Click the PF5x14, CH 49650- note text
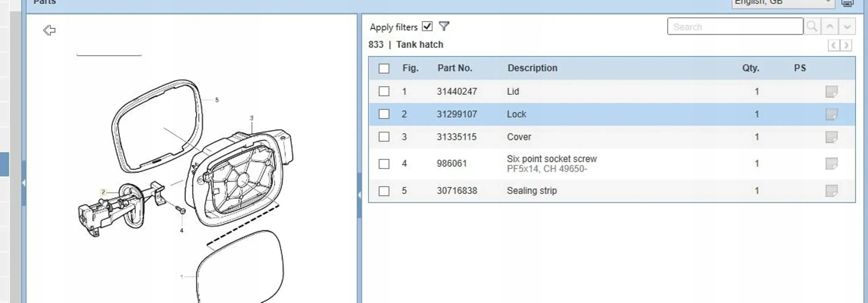 [x=547, y=169]
